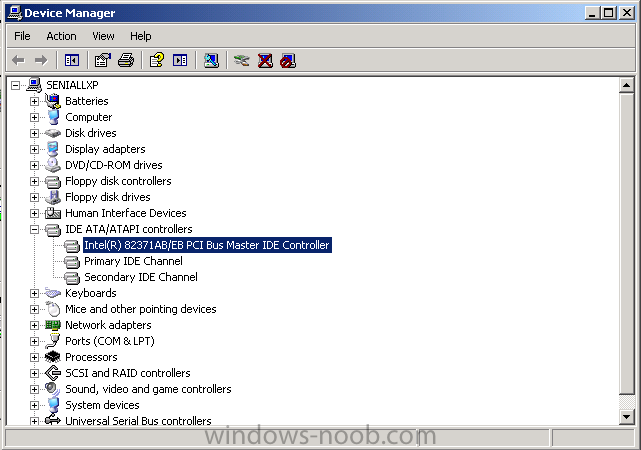Click the Scan for hardware changes icon
Screen dimensions: 641x450
(211, 61)
